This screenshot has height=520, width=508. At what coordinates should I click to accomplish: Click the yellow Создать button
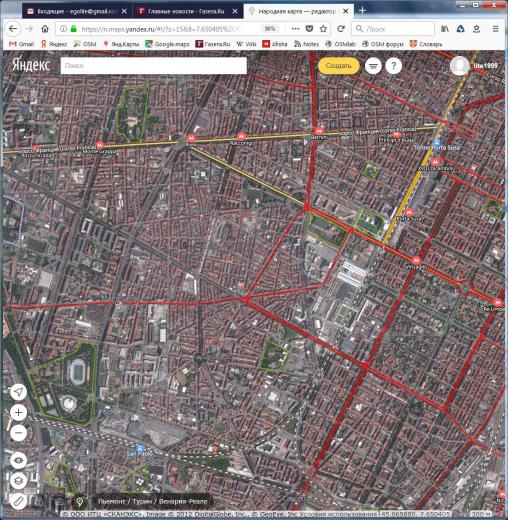339,66
